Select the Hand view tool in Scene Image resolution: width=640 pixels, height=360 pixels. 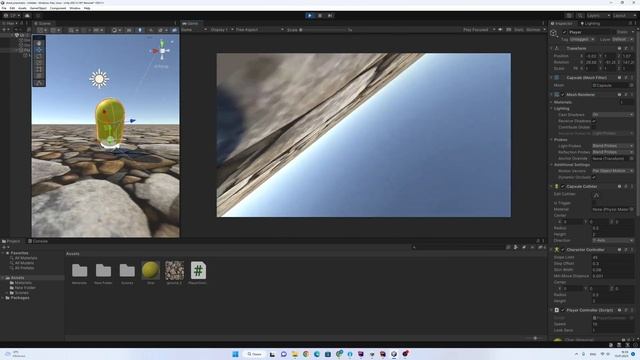(39, 43)
